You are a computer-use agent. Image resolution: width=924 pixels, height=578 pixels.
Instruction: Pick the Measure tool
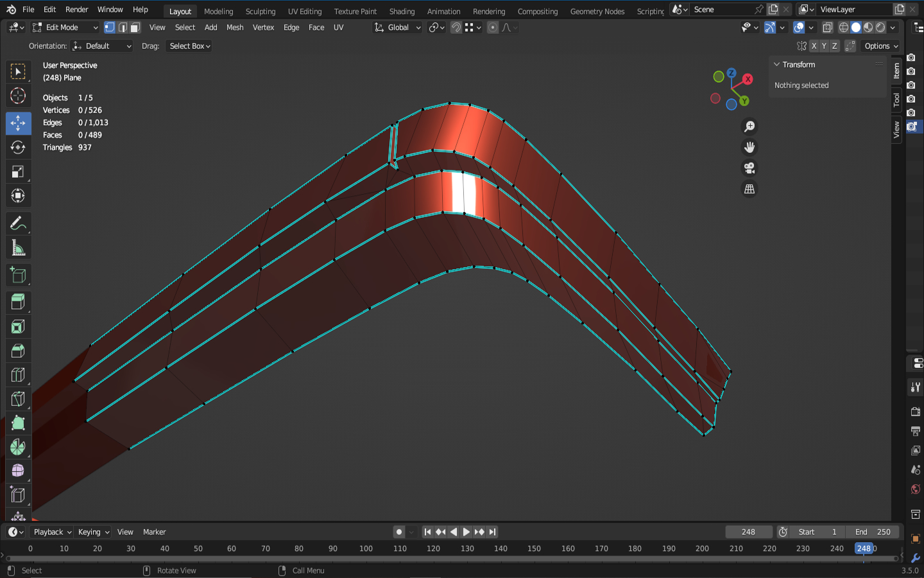tap(18, 248)
